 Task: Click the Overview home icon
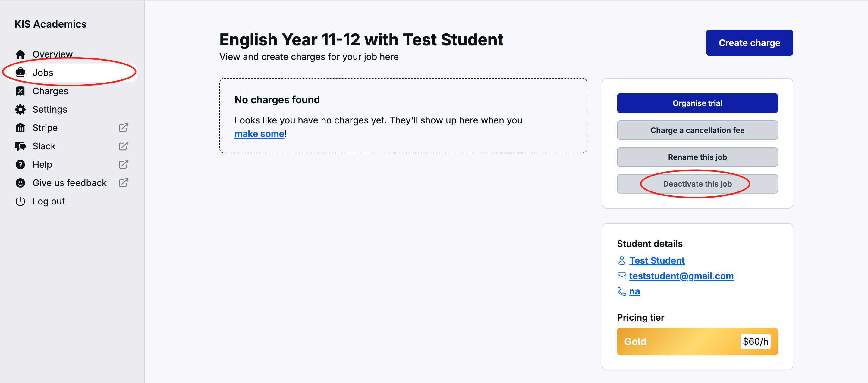(20, 54)
